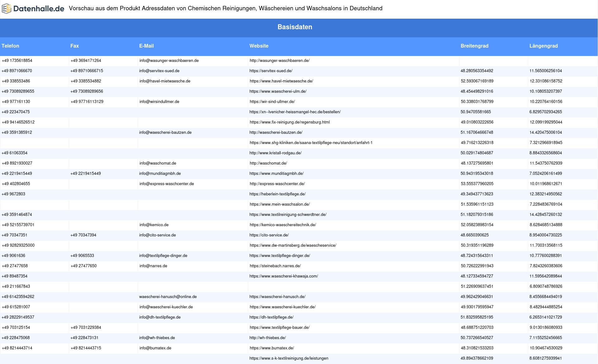This screenshot has width=598, height=364.
Task: Select longitude value 6.8090748786926
Action: [x=546, y=287]
